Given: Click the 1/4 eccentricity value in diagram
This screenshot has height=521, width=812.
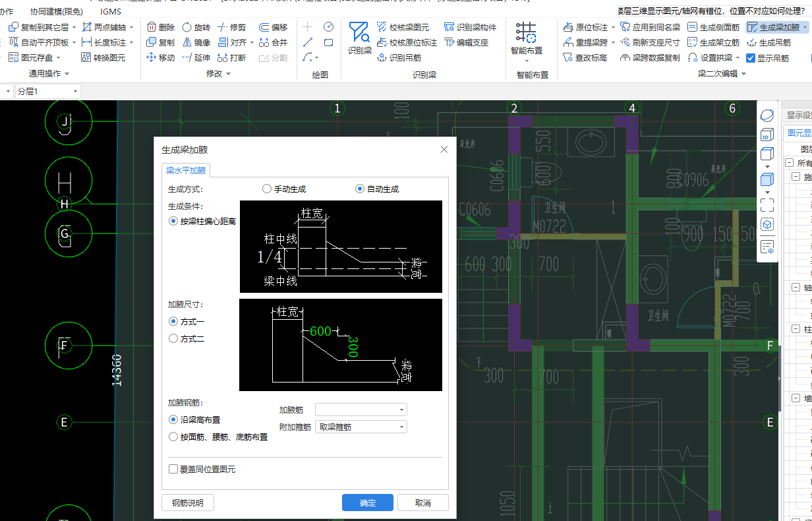Looking at the screenshot, I should click(x=269, y=257).
